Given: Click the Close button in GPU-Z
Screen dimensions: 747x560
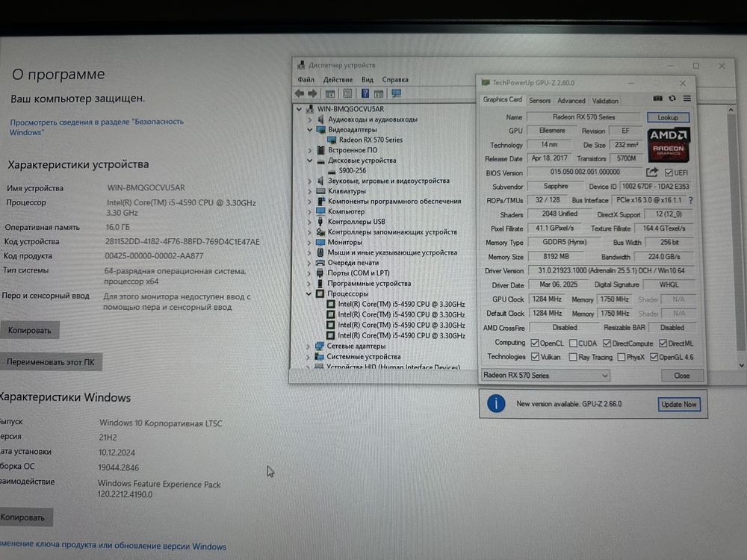Looking at the screenshot, I should [x=682, y=376].
